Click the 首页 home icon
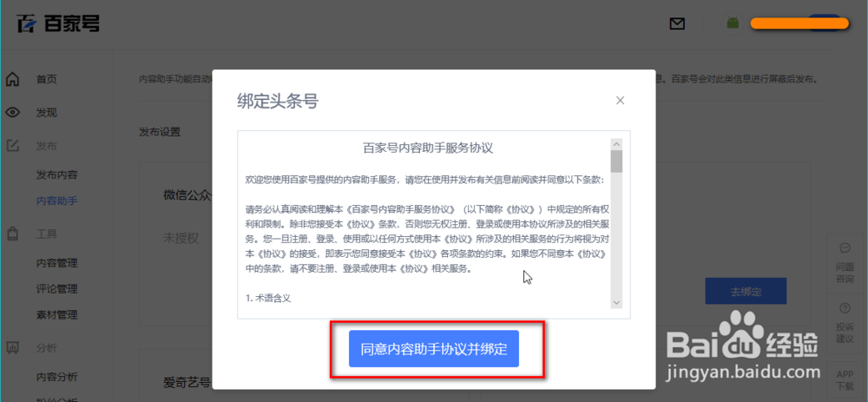 tap(13, 79)
